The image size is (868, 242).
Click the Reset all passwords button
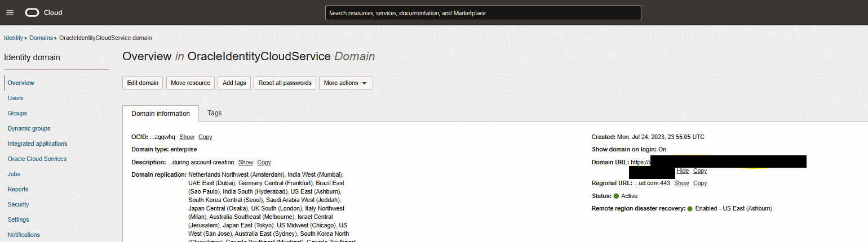(x=285, y=83)
